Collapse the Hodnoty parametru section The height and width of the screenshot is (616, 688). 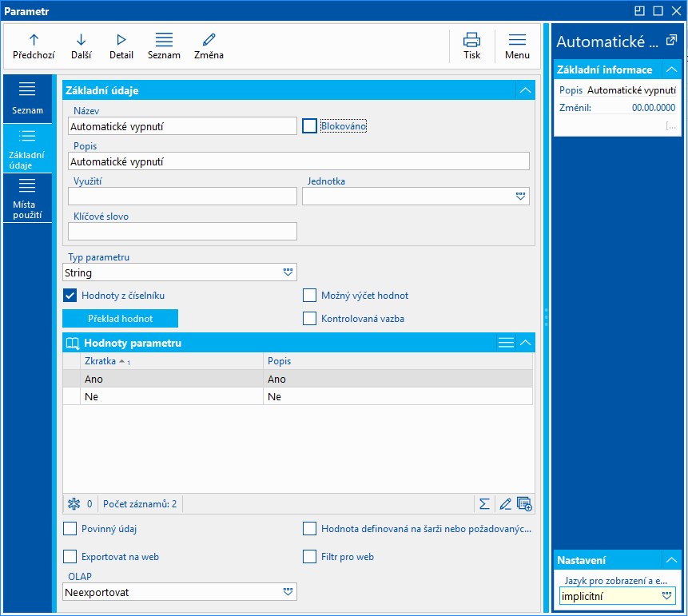coord(525,343)
